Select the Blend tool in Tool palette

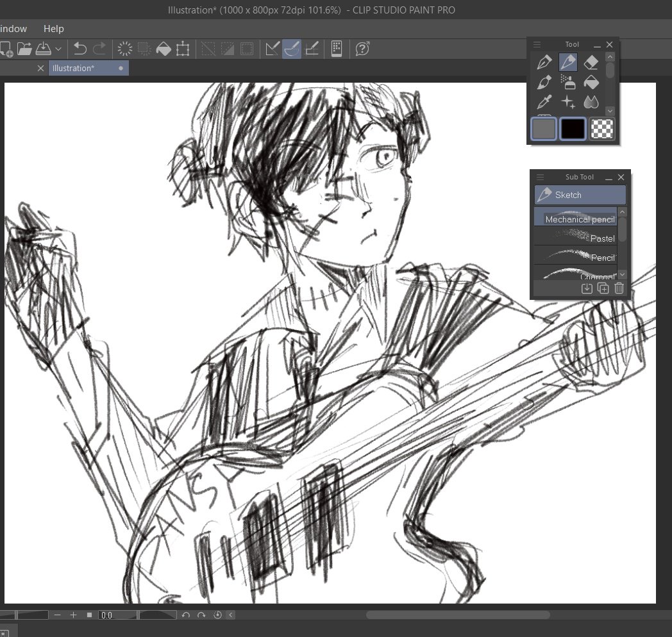point(591,102)
